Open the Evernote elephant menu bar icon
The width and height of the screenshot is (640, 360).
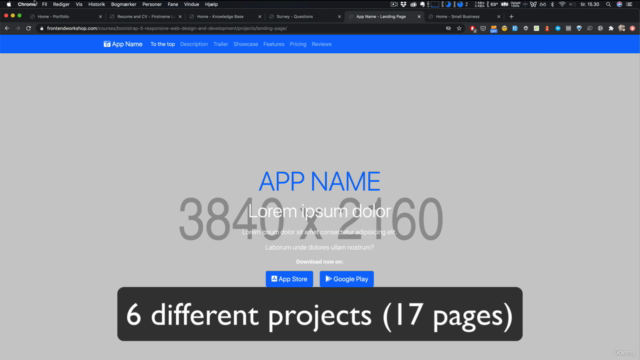[x=422, y=4]
